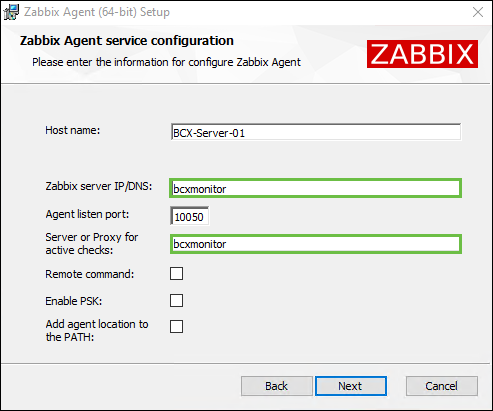493x411 pixels.
Task: Click the Next button
Action: 351,386
